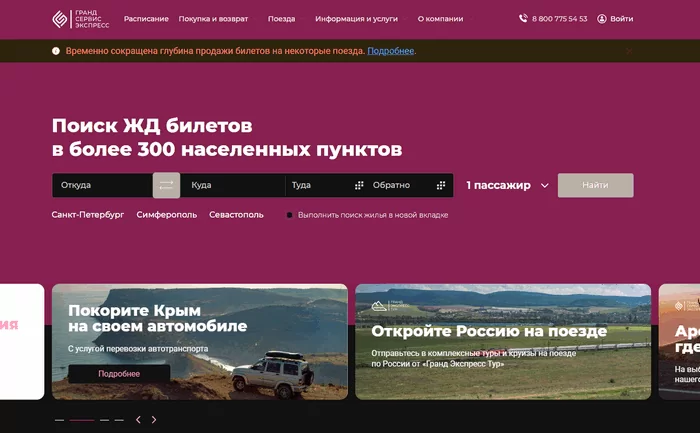Toggle housing search in new tab checkbox
The height and width of the screenshot is (433, 700).
[x=290, y=215]
